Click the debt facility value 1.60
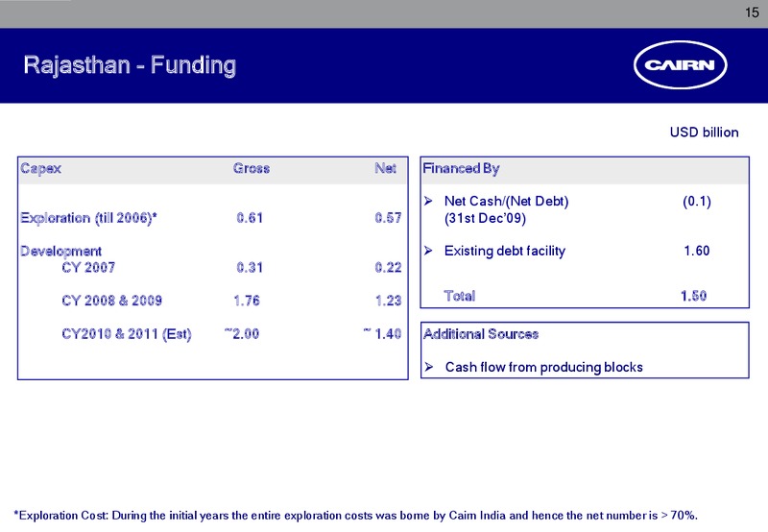 pos(697,251)
